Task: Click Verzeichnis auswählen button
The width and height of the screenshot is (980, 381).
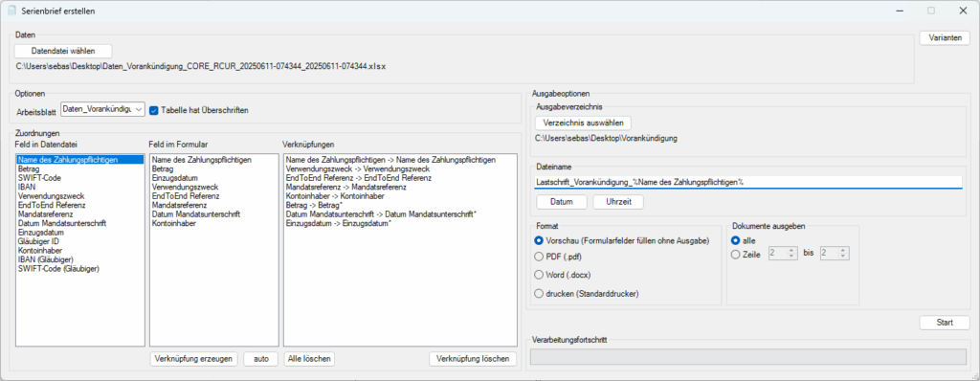Action: pos(584,123)
